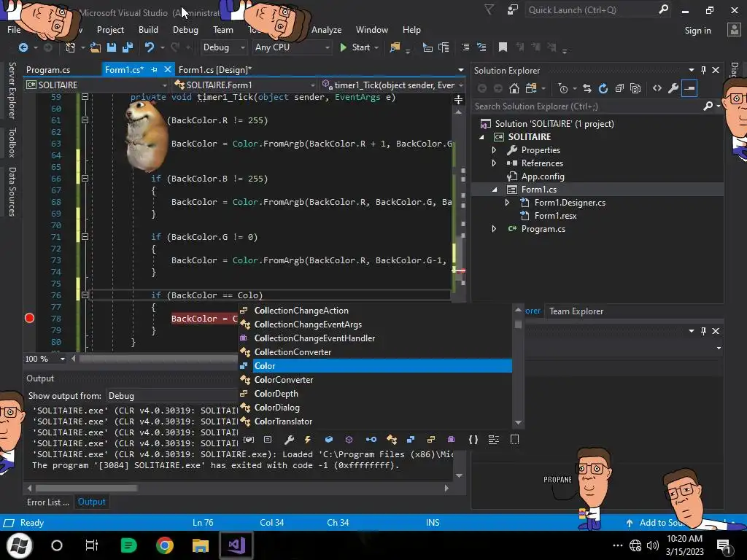Collapse the code block at line 66
This screenshot has height=560, width=747.
85,179
